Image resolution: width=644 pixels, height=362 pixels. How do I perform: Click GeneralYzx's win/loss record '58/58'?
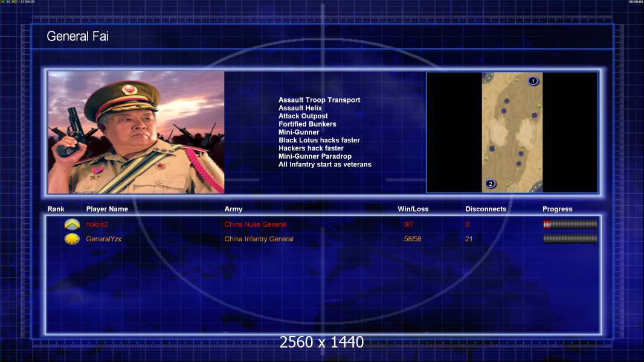point(413,238)
